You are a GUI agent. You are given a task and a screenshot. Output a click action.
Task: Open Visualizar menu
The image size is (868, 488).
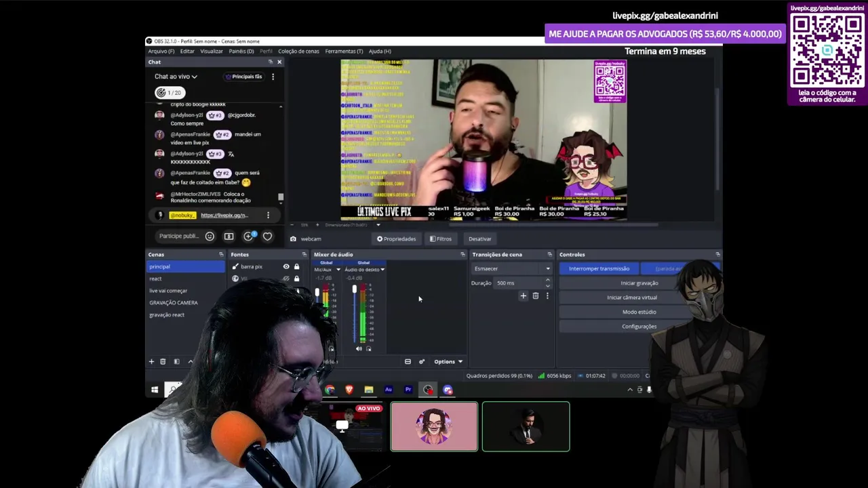click(212, 52)
